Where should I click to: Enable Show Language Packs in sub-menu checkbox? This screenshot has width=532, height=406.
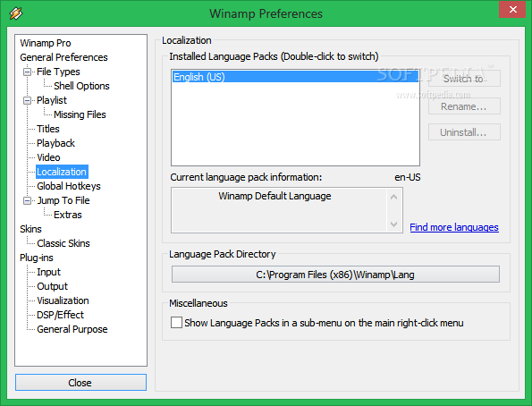176,323
